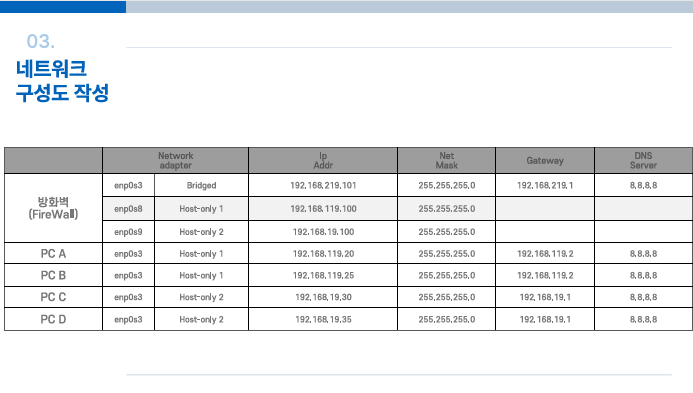Click net mask "255.255.255.0" in Bridged row
The height and width of the screenshot is (393, 693).
click(446, 185)
